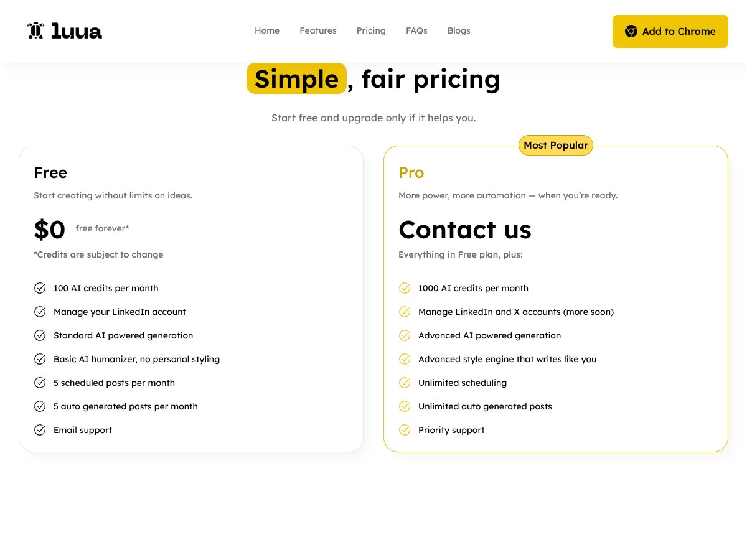
Task: Click the checkmark beside Unlimited scheduling
Action: click(405, 383)
